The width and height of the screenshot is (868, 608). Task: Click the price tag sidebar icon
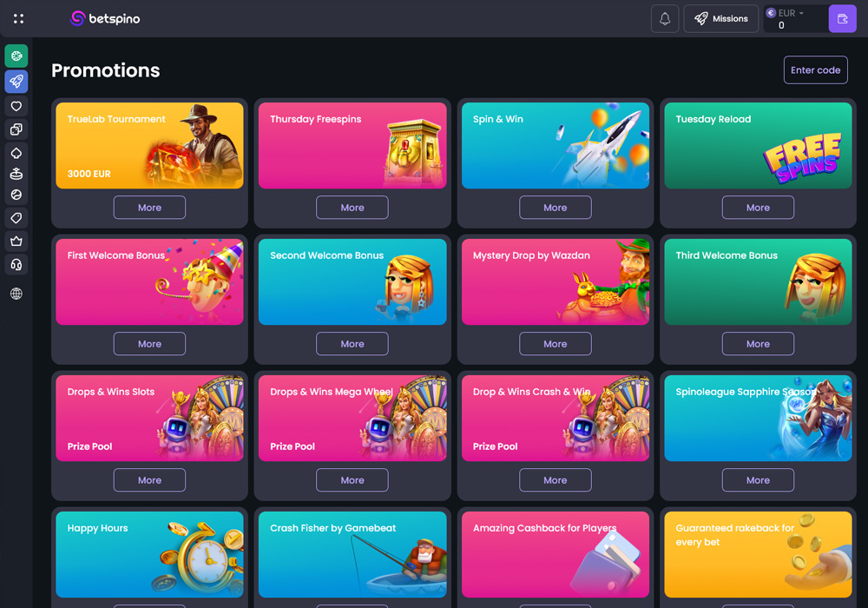pos(16,217)
